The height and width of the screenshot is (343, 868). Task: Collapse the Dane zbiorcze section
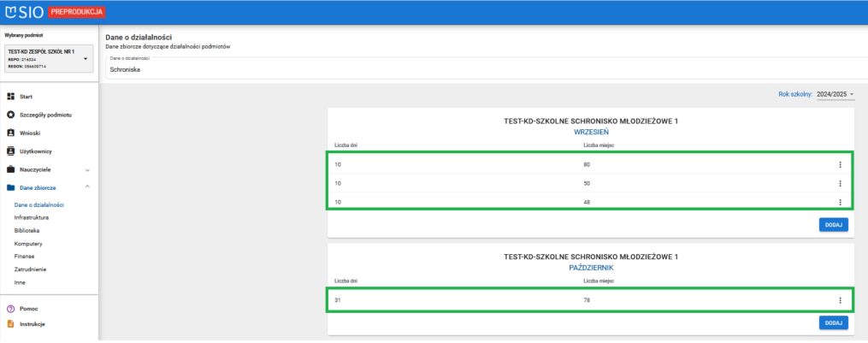pos(87,187)
